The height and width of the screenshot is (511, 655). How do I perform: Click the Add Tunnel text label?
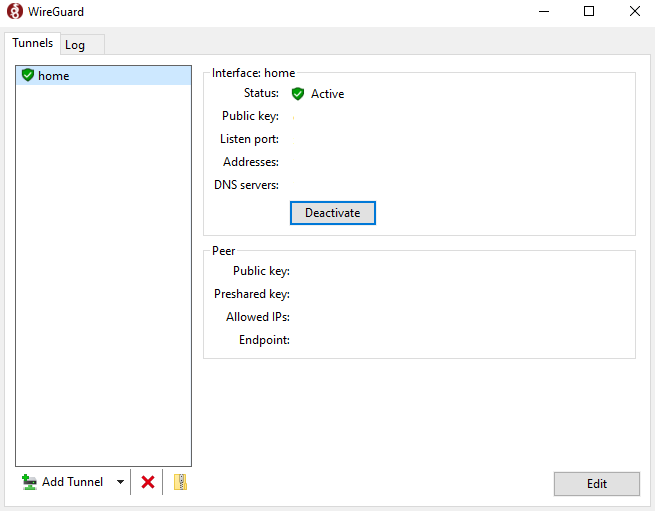(x=72, y=482)
